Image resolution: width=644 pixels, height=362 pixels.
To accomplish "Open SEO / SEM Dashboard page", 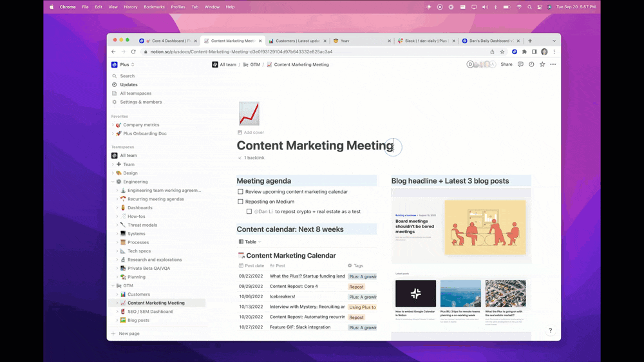I will [150, 312].
